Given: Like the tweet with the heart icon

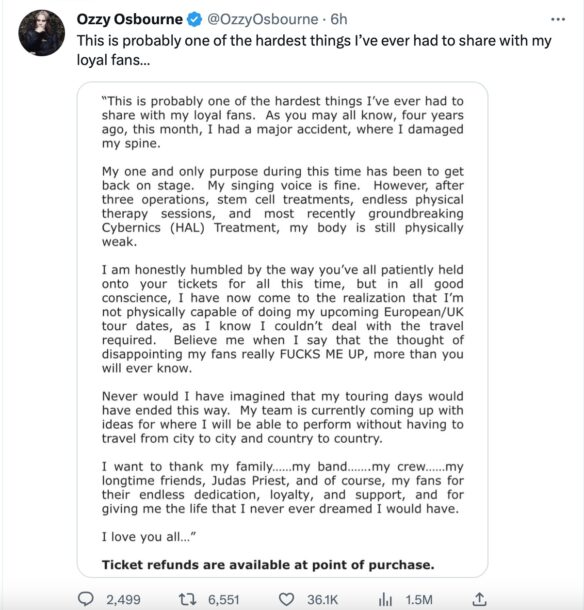Looking at the screenshot, I should pyautogui.click(x=286, y=599).
